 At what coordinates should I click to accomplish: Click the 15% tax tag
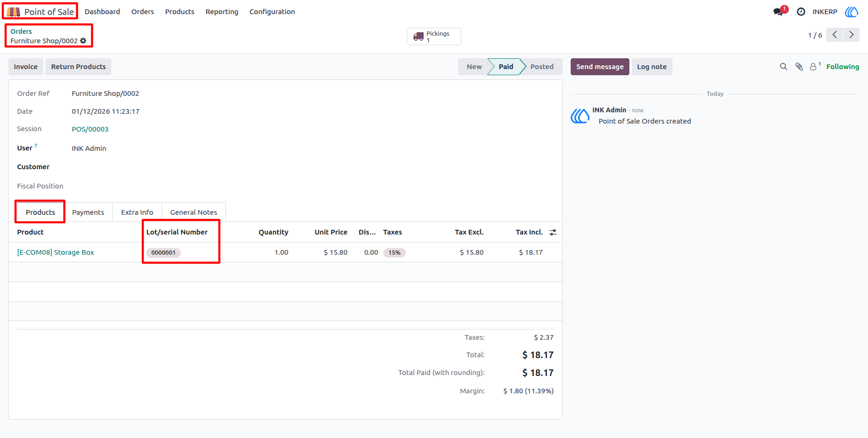point(395,253)
